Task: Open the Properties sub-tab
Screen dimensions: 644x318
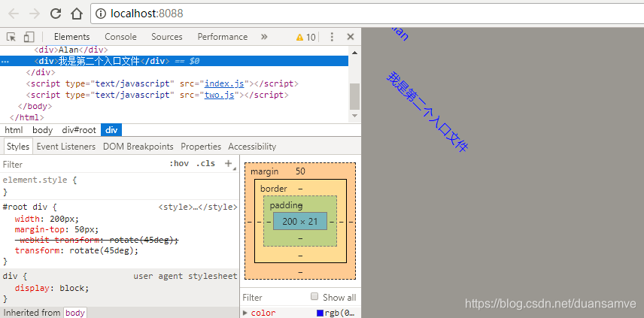Action: click(201, 147)
